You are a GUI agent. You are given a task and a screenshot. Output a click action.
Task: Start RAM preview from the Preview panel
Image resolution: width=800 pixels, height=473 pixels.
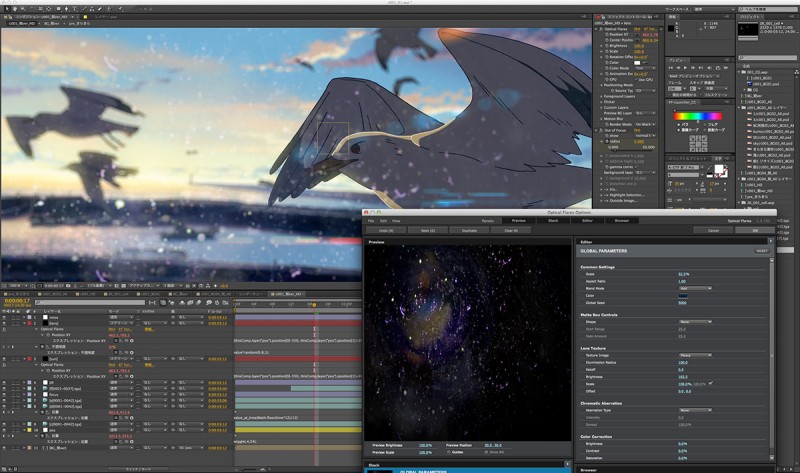click(x=726, y=68)
